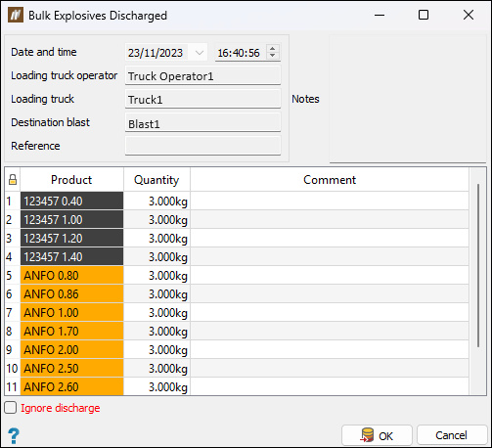The width and height of the screenshot is (492, 448).
Task: Enable the Ignore discharge checkbox
Action: point(11,408)
